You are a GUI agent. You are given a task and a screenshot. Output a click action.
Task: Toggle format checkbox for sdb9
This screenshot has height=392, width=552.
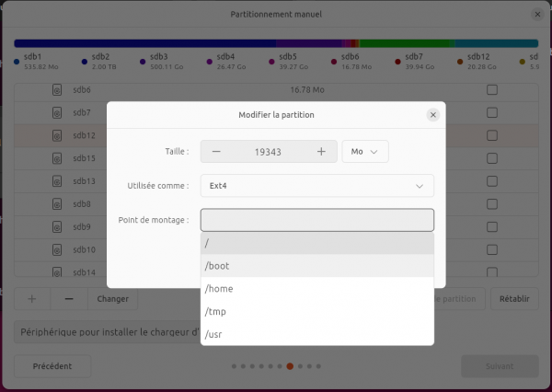click(x=492, y=227)
